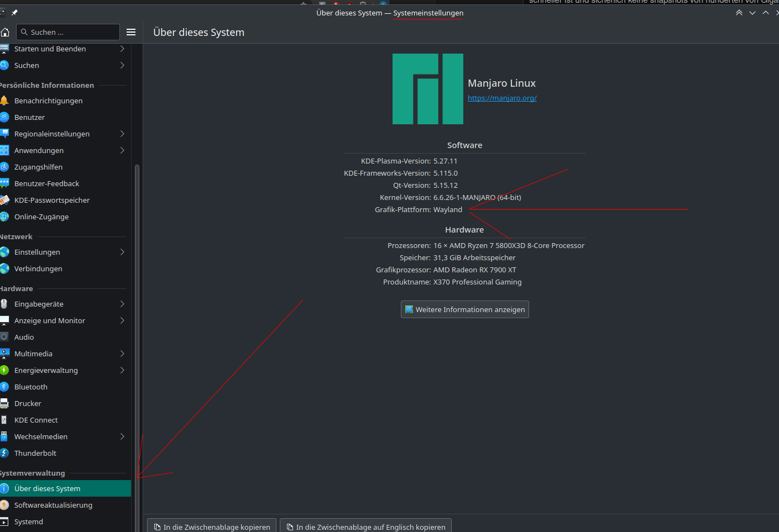This screenshot has height=532, width=779.
Task: Open Audio settings via the speaker icon
Action: [4, 337]
